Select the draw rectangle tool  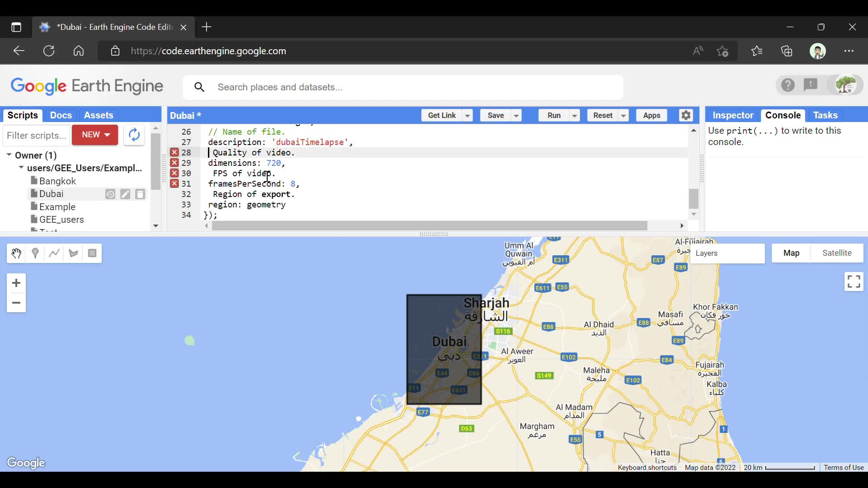[x=92, y=253]
